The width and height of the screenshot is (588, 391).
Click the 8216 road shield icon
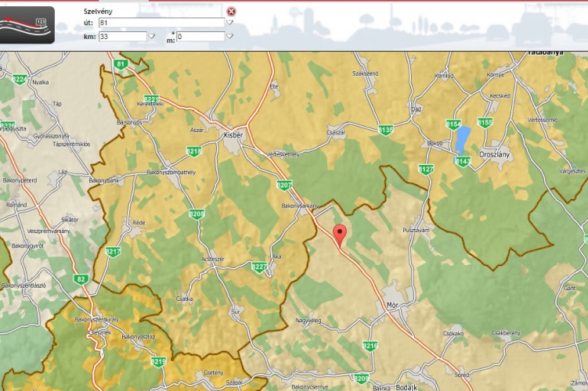pyautogui.click(x=370, y=345)
